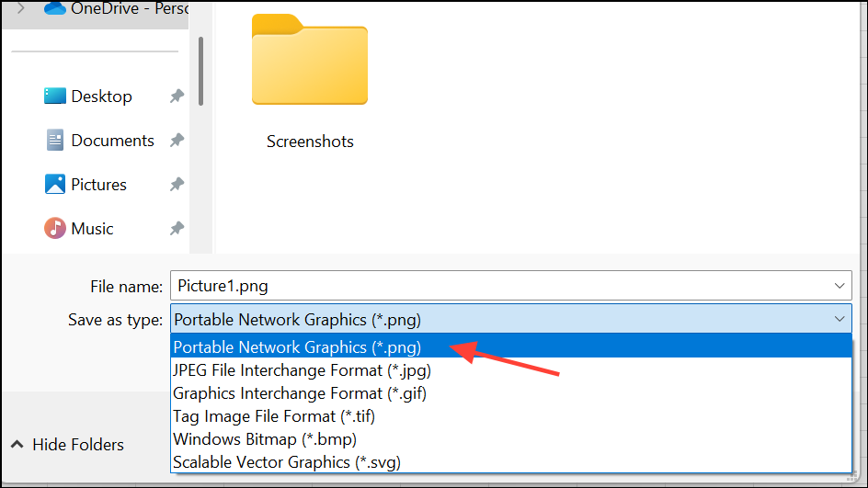Click the pin icon beside Pictures
The height and width of the screenshot is (488, 868).
[x=177, y=185]
